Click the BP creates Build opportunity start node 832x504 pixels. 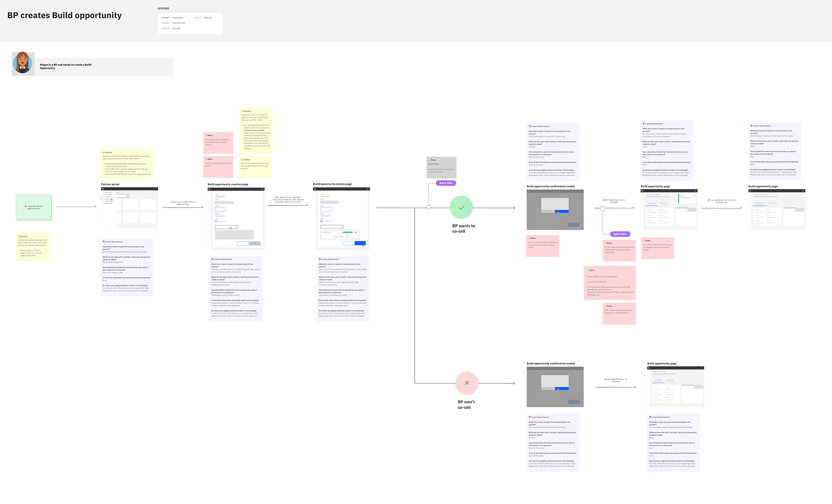pyautogui.click(x=33, y=207)
